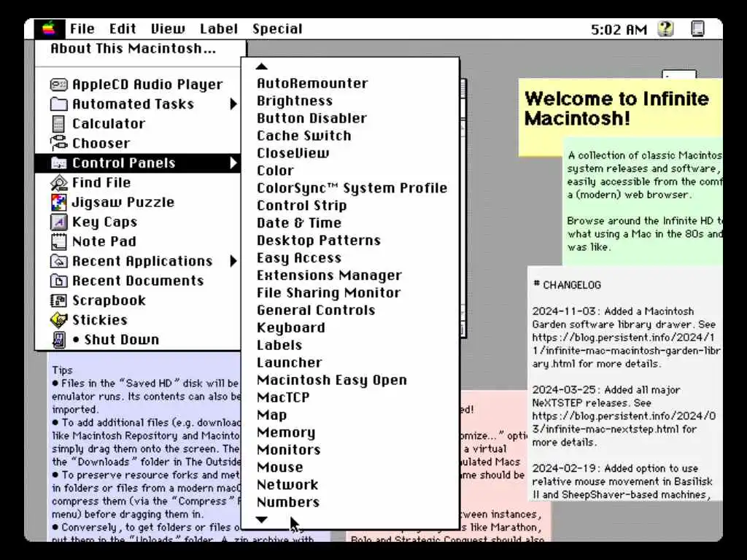
Task: Open the Label menu
Action: coord(219,29)
